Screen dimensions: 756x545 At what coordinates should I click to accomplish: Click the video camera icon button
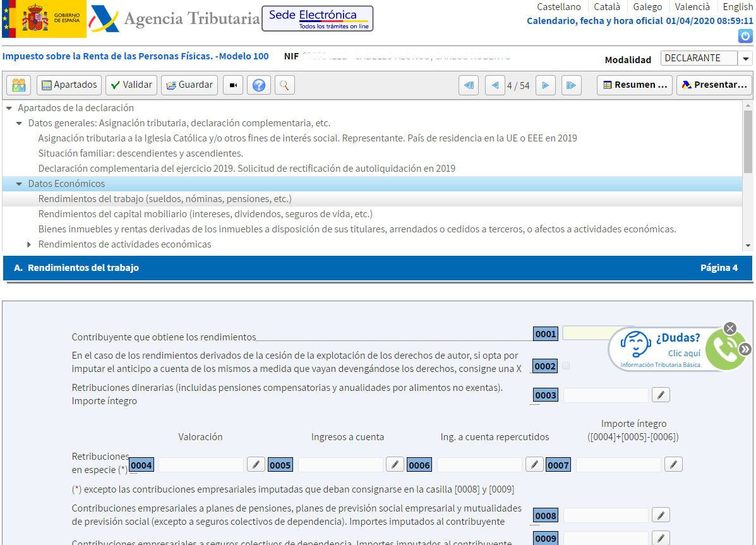tap(233, 85)
